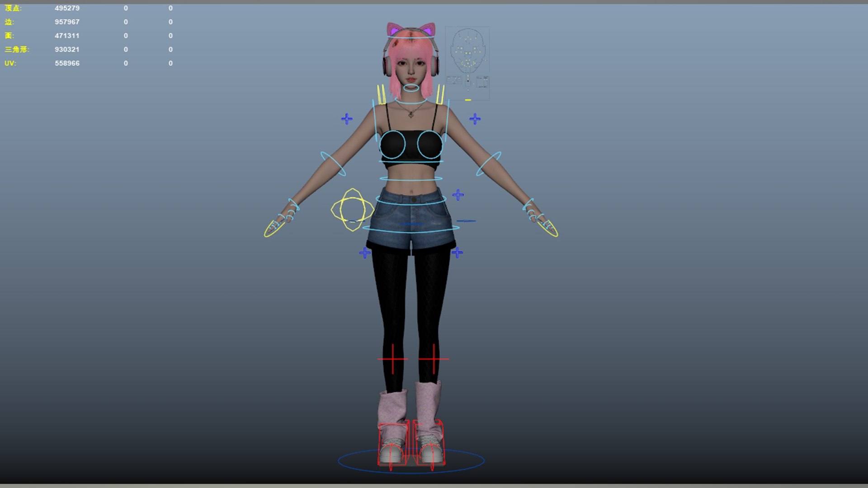
Task: Select the cyan waist ring above navel
Action: click(x=411, y=178)
